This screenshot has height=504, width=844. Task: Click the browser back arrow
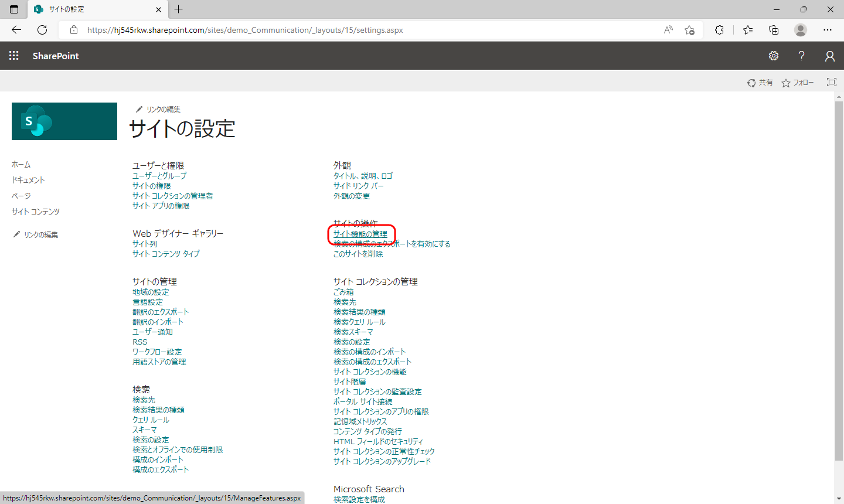pos(16,30)
